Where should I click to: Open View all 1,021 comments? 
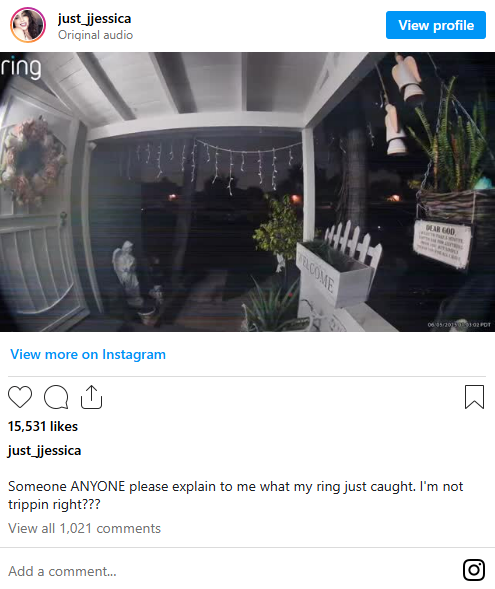(x=85, y=529)
